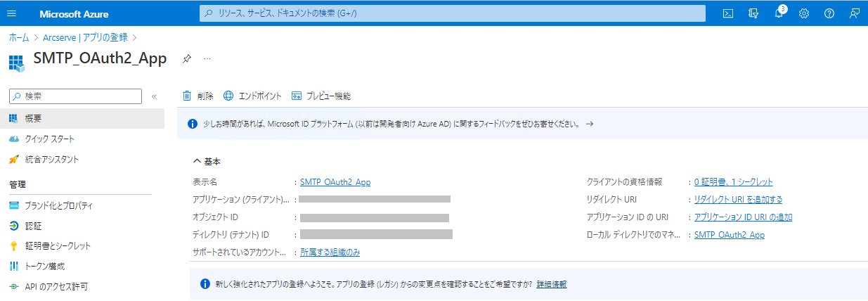
Task: Open the more options ellipsis beside title
Action: click(x=207, y=59)
